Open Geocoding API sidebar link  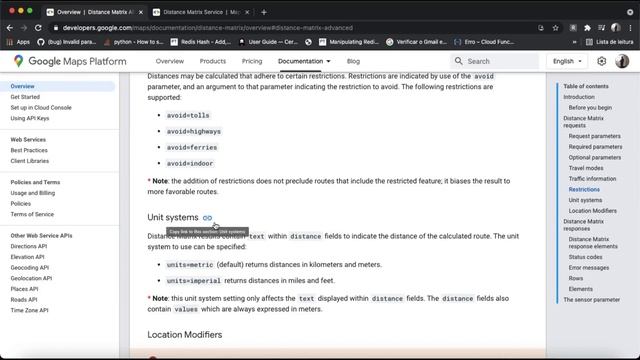point(30,267)
